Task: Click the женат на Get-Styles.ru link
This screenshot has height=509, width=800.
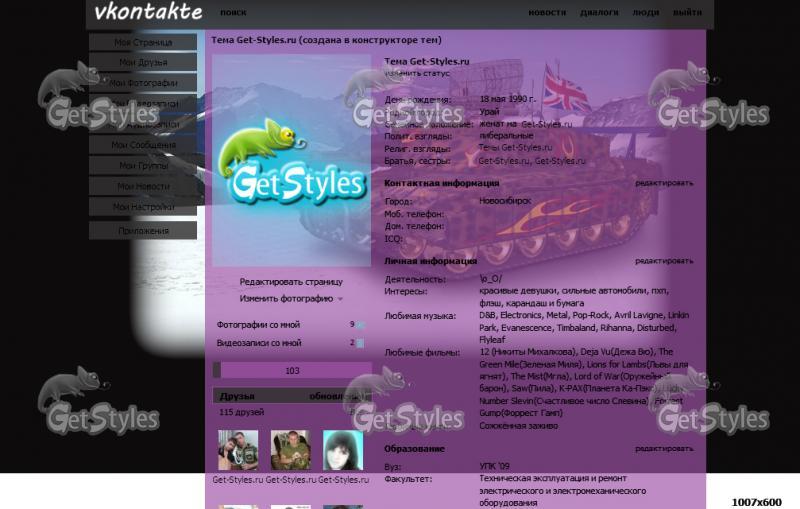Action: 526,123
